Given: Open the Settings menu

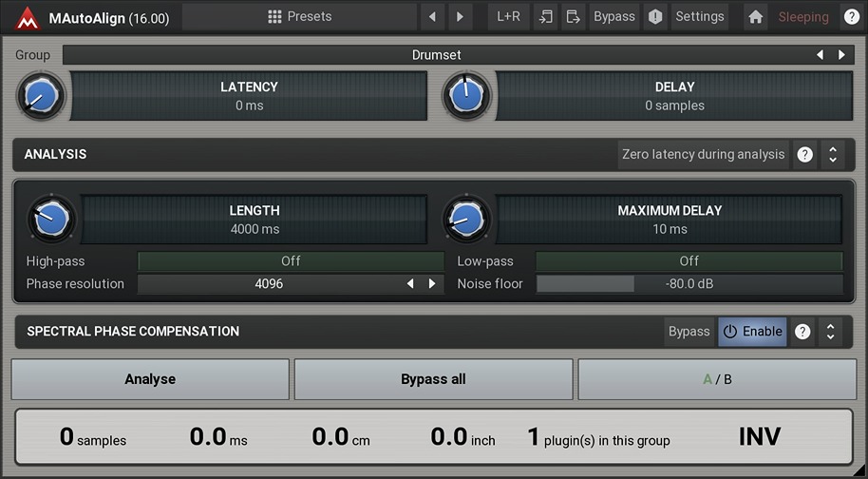Looking at the screenshot, I should pyautogui.click(x=699, y=17).
